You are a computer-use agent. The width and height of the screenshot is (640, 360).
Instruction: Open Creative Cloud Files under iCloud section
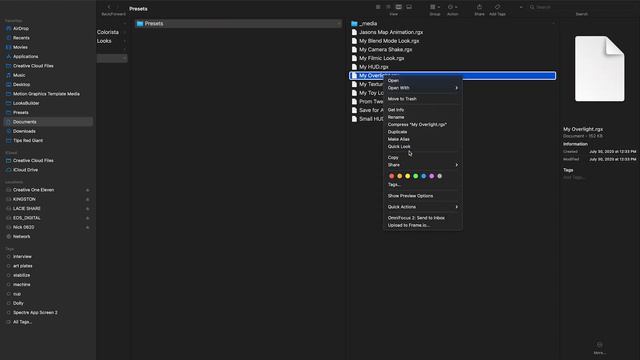pos(33,160)
